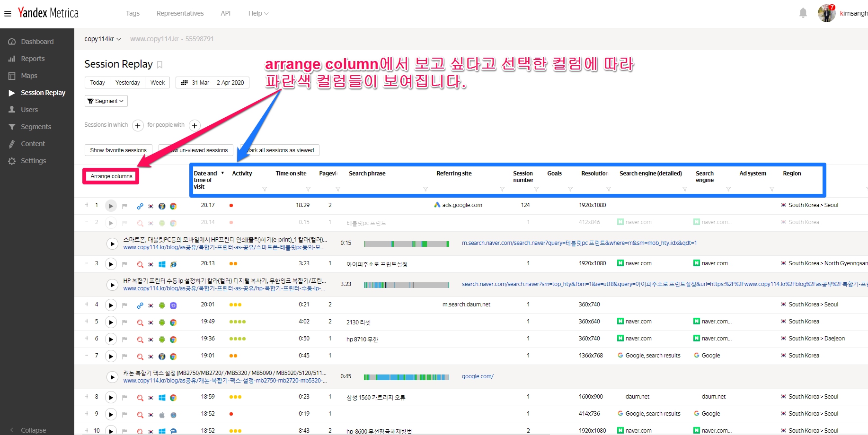Open the google.com/ referrer link

(477, 376)
